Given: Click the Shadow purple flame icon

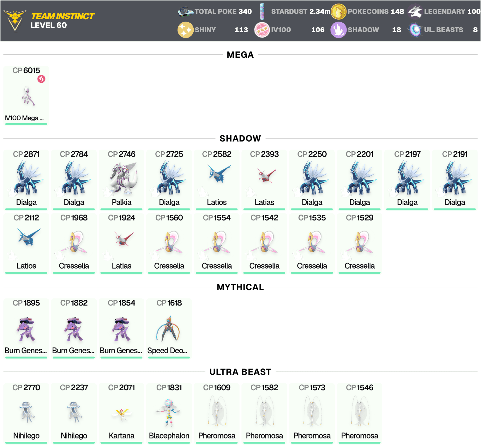Looking at the screenshot, I should click(338, 30).
